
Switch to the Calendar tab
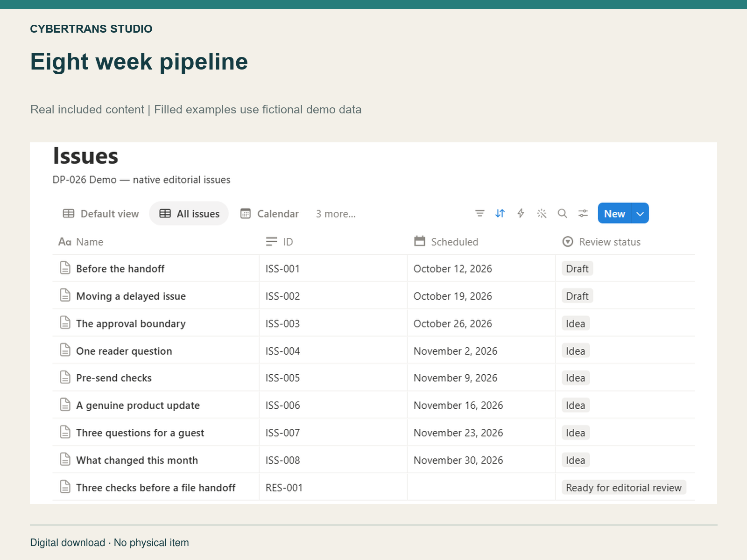click(269, 214)
